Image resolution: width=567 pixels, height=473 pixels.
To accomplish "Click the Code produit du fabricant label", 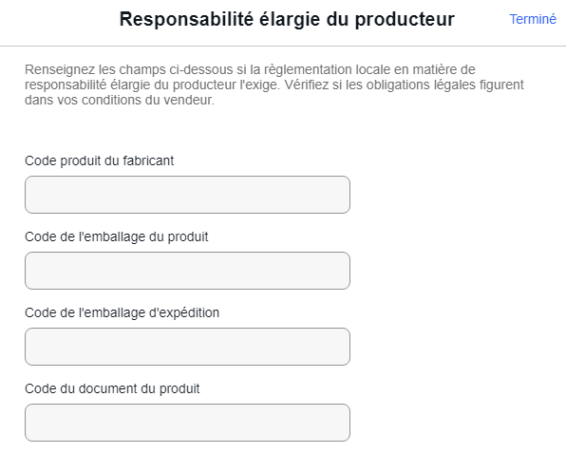I will (99, 161).
